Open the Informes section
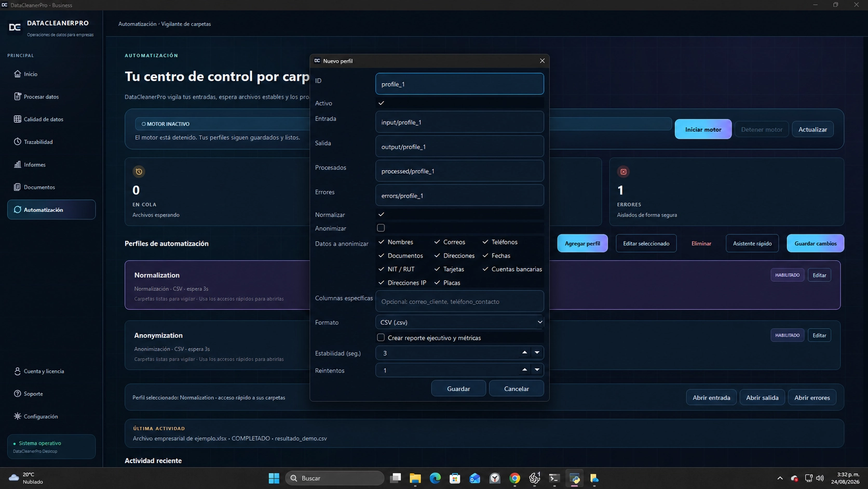 click(51, 164)
